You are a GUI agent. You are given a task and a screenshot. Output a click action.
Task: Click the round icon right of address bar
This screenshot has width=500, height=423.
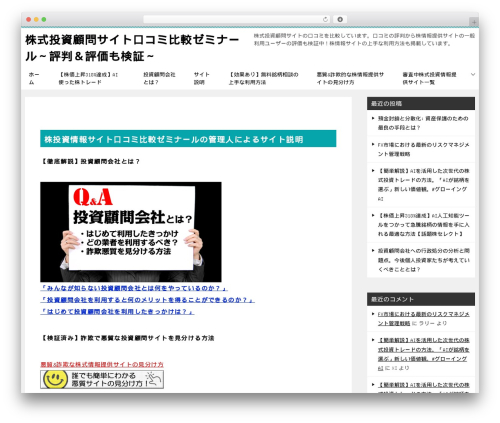(x=340, y=20)
